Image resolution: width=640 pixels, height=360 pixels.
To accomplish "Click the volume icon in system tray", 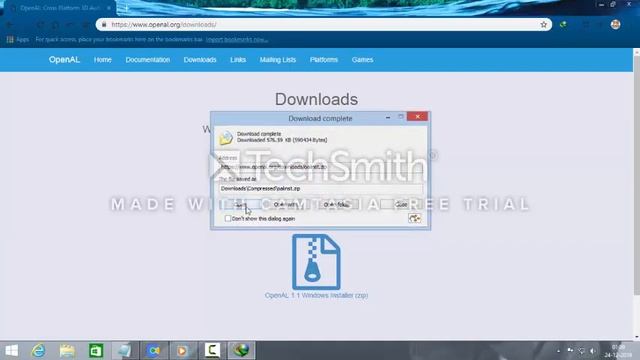I will [x=592, y=351].
